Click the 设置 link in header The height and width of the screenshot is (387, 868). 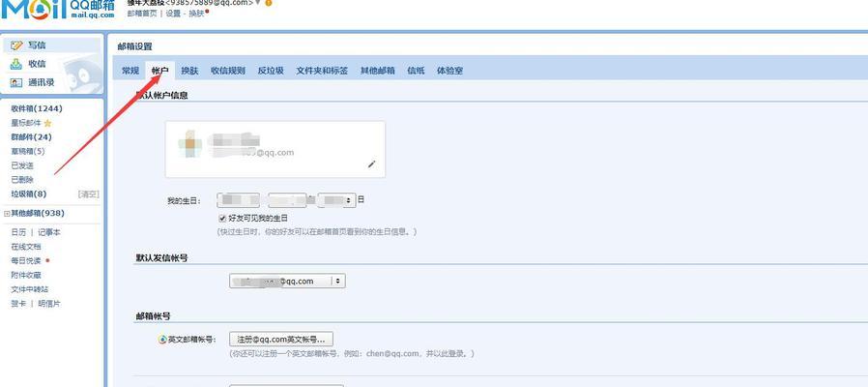173,14
